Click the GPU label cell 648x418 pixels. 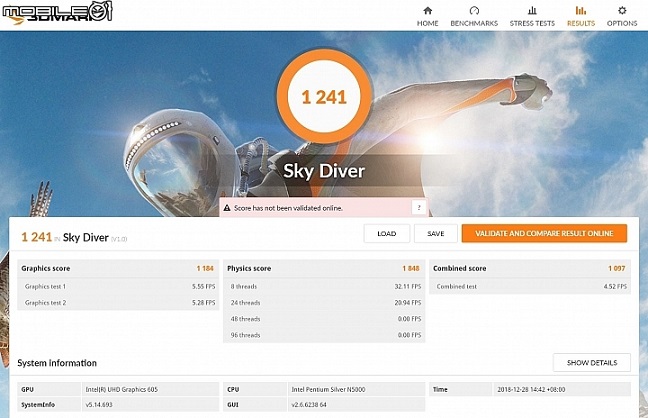49,389
